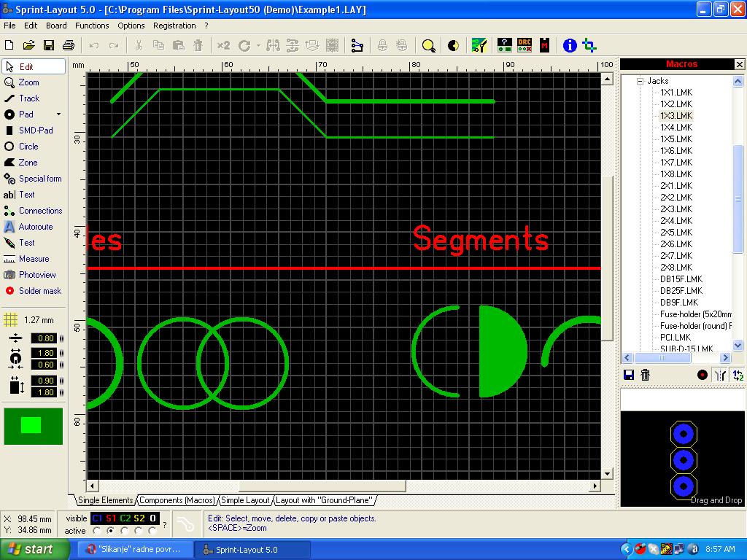Select the 2X4.LMK macro
The height and width of the screenshot is (560, 747).
click(676, 221)
